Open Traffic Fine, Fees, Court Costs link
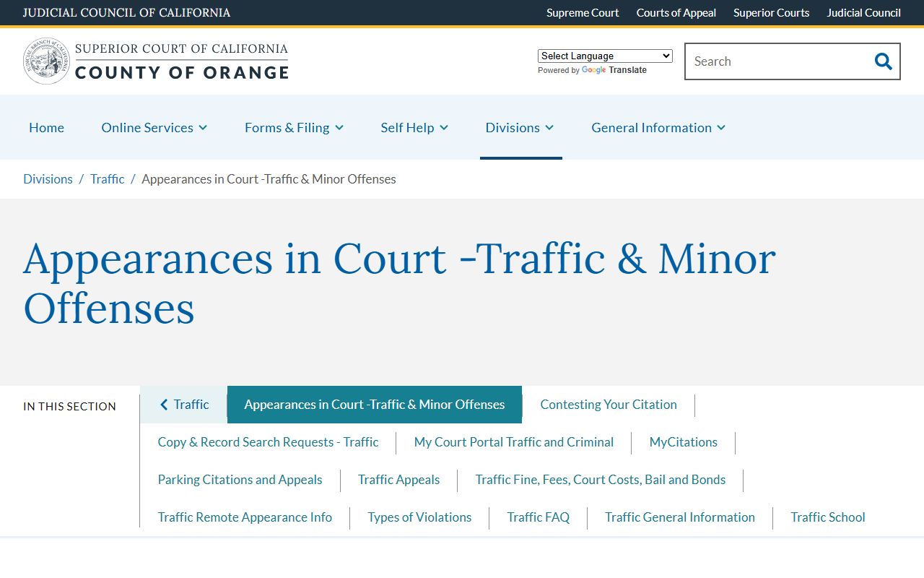 pyautogui.click(x=601, y=480)
